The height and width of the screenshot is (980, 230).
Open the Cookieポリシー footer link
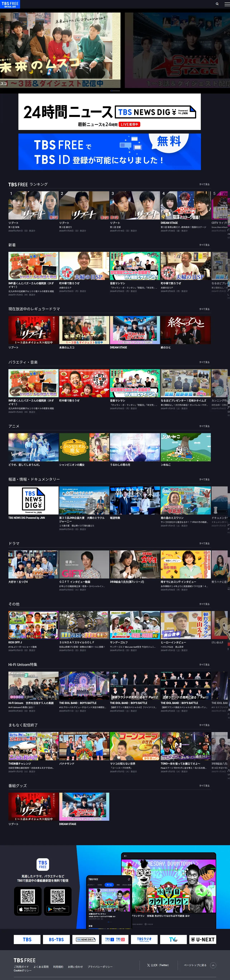[x=23, y=971]
